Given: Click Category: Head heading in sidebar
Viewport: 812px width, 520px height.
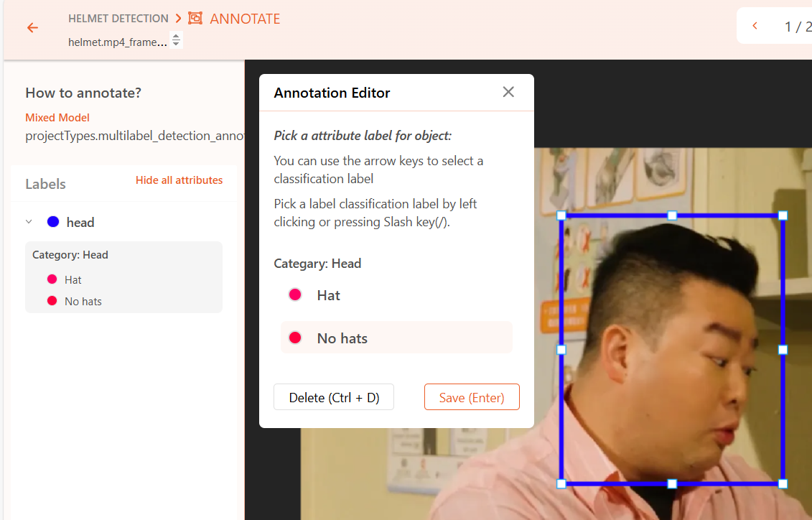Looking at the screenshot, I should 70,255.
